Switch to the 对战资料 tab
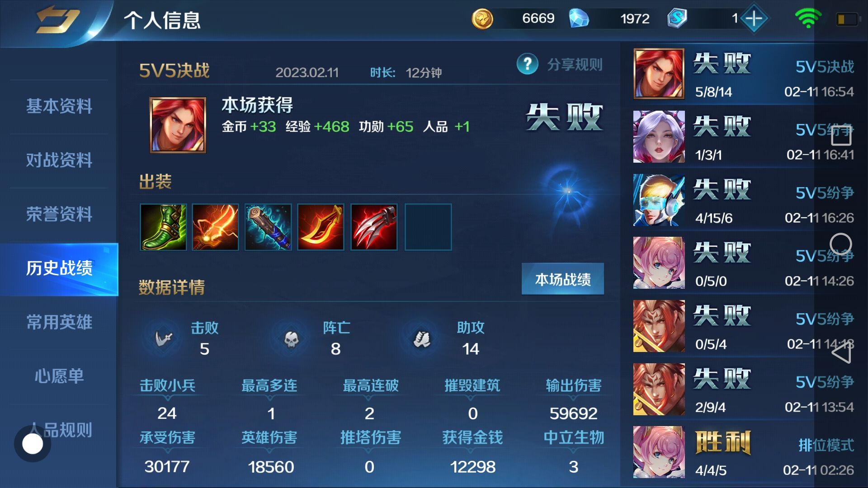This screenshot has height=488, width=868. pos(59,160)
